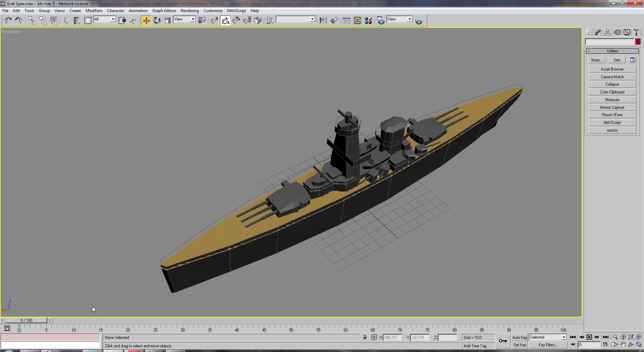Activate the Select and Rotate tool
Viewport: 644px width, 352px height.
pos(157,20)
